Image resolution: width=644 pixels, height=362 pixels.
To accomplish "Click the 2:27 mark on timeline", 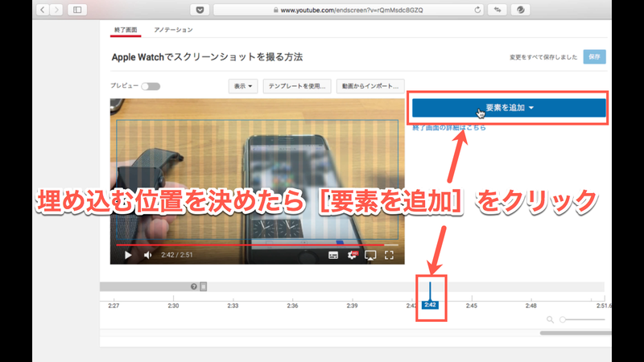I will pos(114,306).
